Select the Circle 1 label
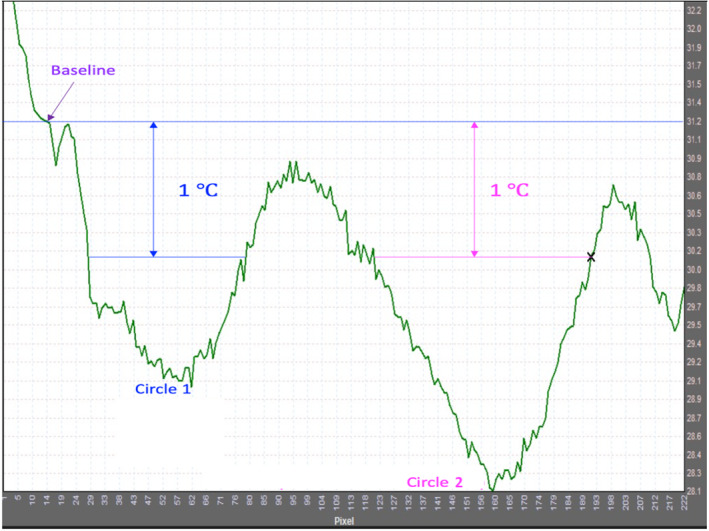 click(162, 388)
